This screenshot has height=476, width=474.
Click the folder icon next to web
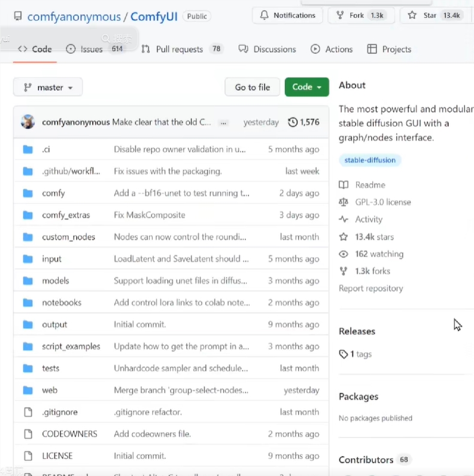click(28, 390)
